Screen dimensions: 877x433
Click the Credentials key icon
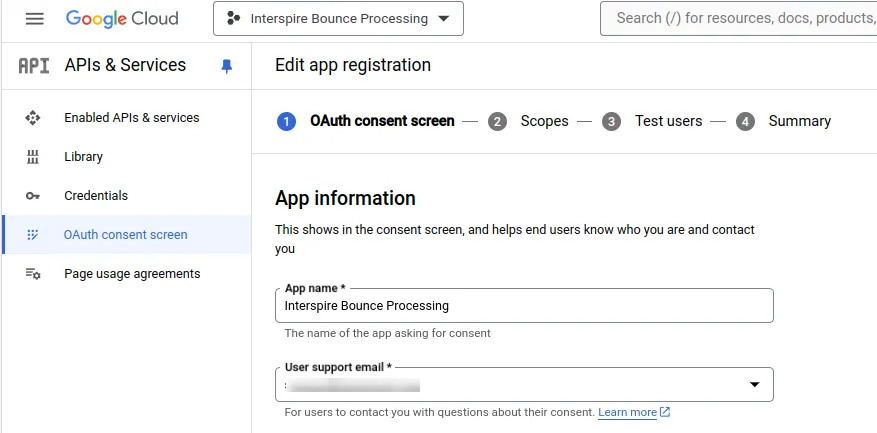tap(33, 196)
